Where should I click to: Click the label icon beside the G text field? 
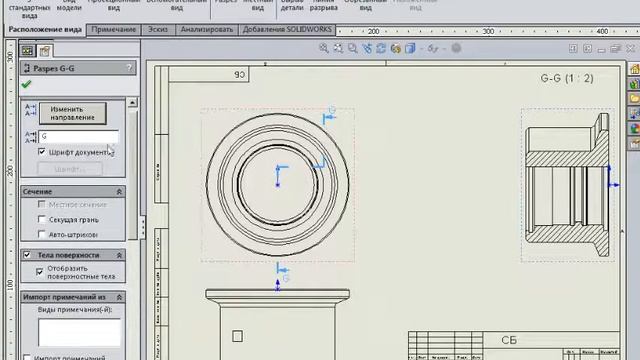[31, 137]
